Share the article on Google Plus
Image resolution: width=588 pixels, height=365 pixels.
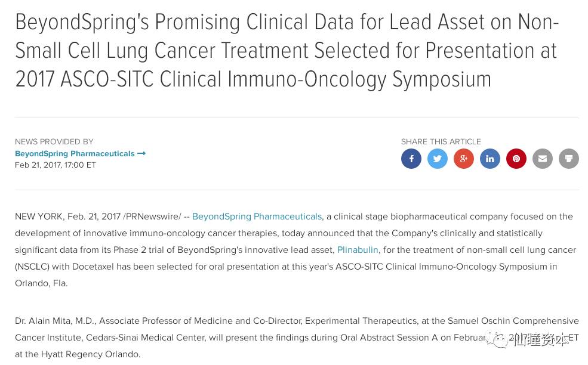pos(464,159)
